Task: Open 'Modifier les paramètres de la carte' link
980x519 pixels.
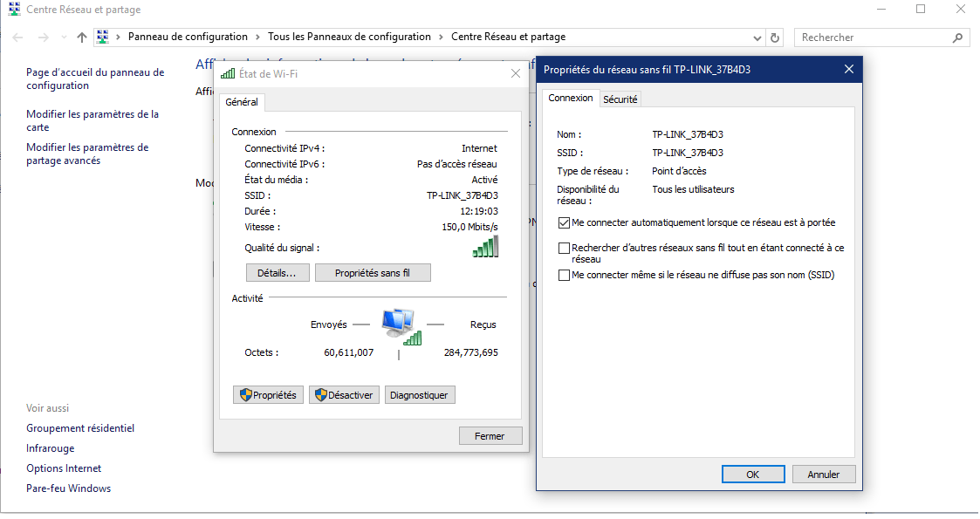Action: (x=93, y=120)
